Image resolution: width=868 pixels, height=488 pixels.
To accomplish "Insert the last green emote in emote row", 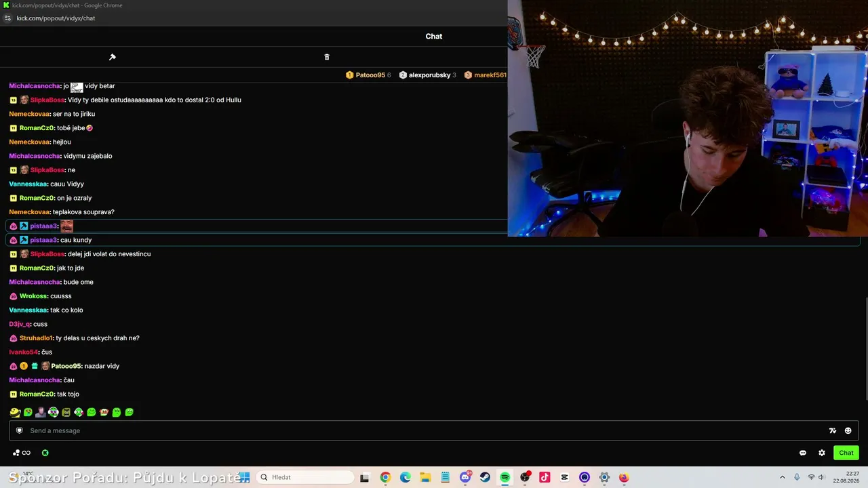I will 130,412.
